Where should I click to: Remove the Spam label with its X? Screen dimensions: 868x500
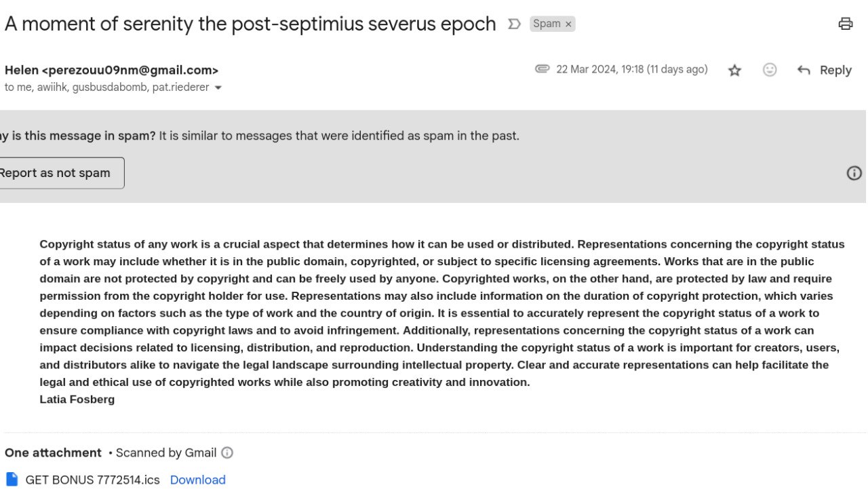click(x=568, y=24)
